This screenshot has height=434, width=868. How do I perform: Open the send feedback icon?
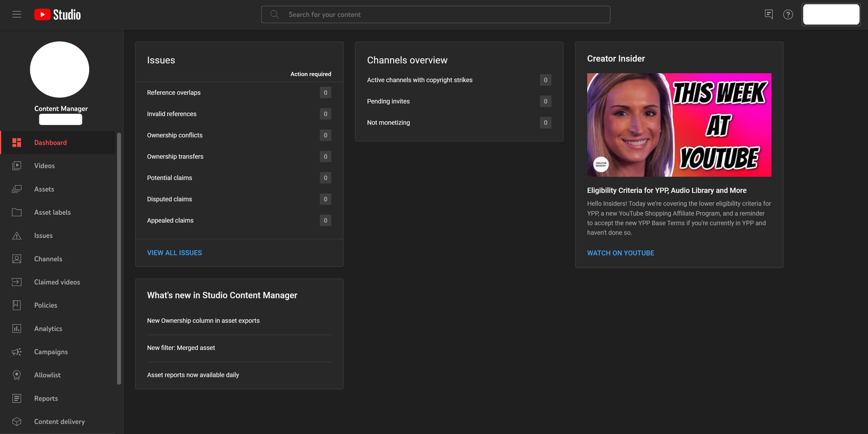pos(769,14)
